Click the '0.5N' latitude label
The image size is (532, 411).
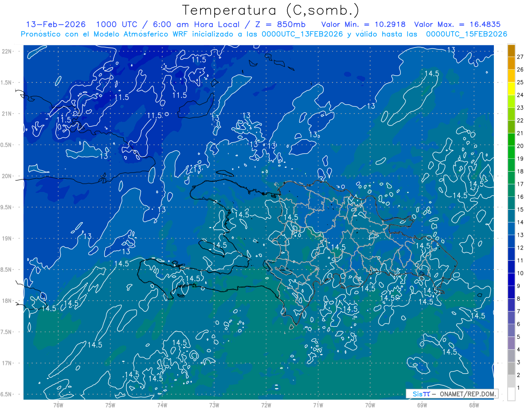pyautogui.click(x=7, y=145)
